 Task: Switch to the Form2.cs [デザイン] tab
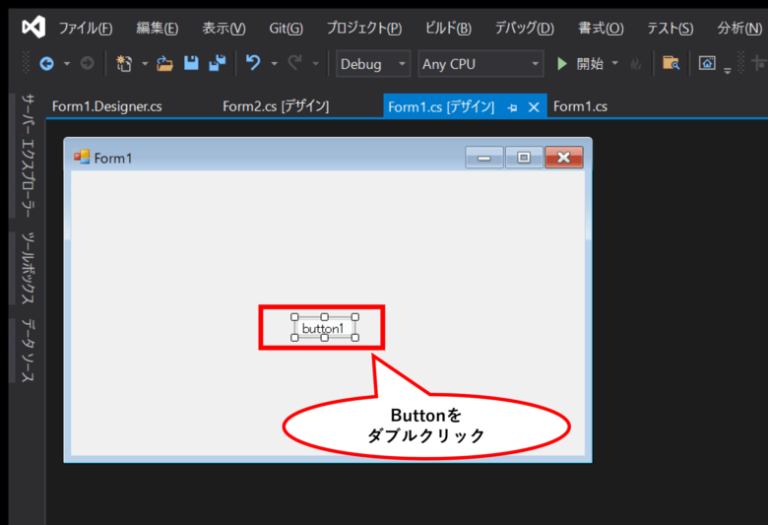(276, 106)
